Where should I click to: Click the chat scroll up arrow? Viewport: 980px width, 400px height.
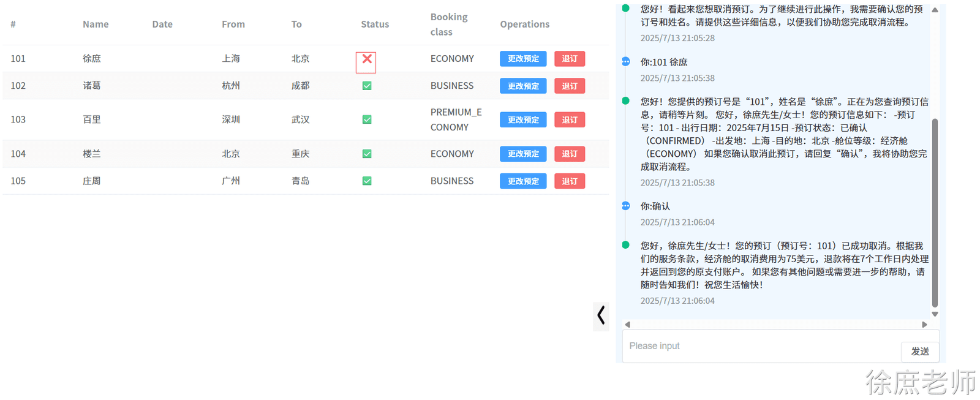pyautogui.click(x=935, y=10)
